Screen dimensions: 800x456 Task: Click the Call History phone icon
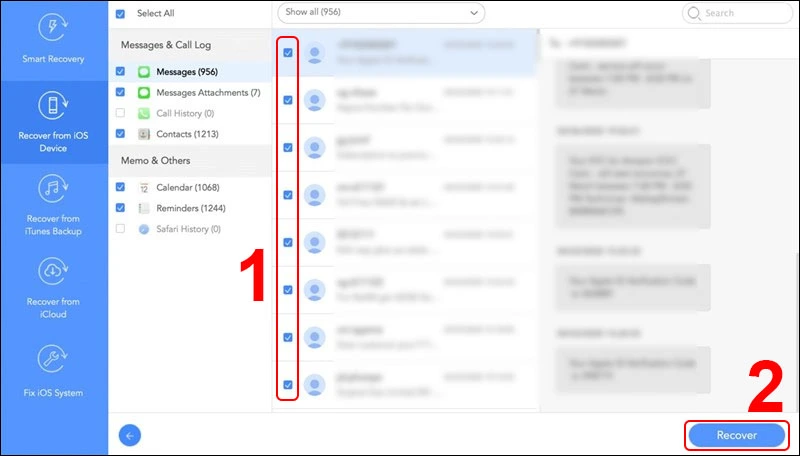click(x=144, y=113)
